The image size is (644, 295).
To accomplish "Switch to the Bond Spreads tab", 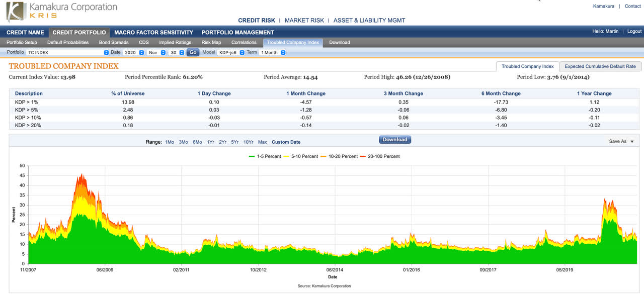I will [x=114, y=43].
